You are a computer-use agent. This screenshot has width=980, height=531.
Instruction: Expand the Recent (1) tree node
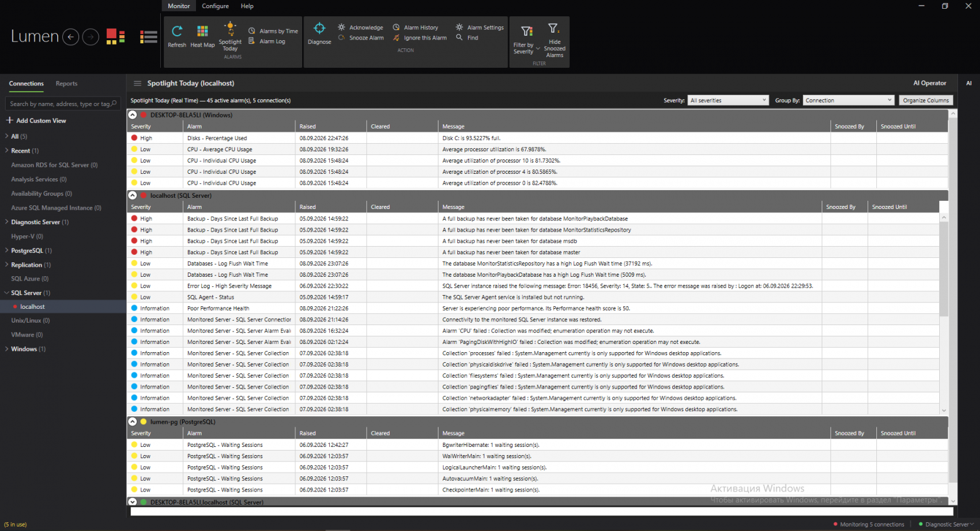point(7,151)
